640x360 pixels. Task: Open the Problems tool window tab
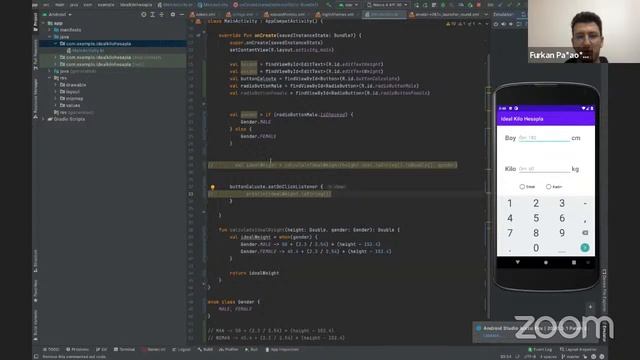tap(77, 349)
